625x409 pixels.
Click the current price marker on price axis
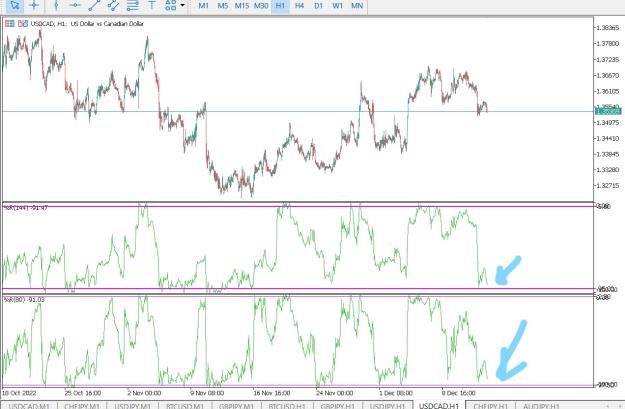(x=608, y=111)
